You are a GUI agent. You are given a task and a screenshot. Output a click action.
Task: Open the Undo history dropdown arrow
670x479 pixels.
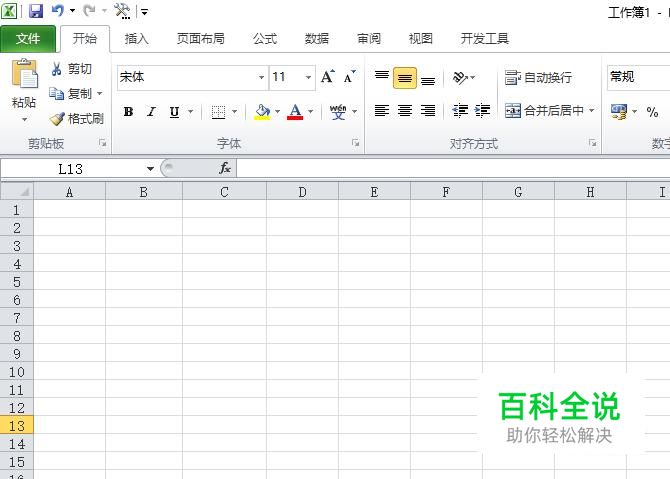pyautogui.click(x=72, y=11)
